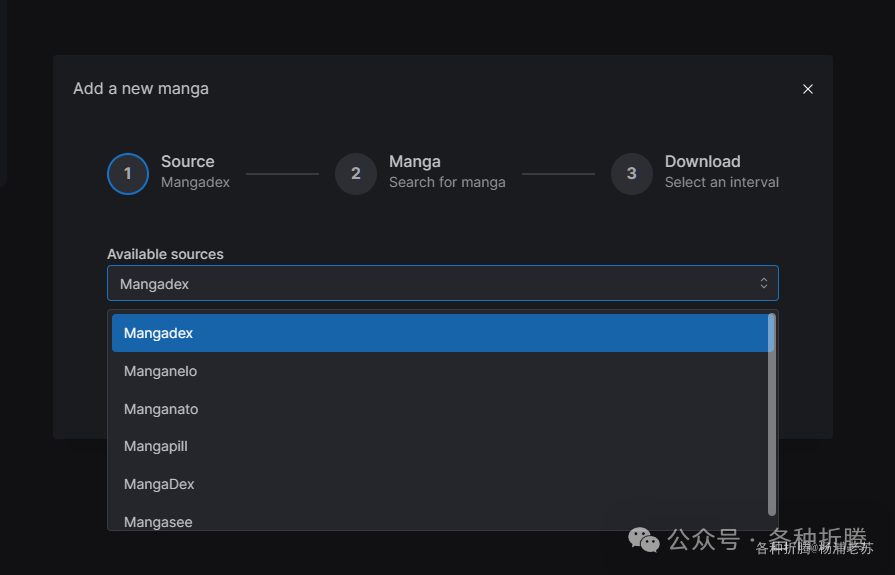Screen dimensions: 895x575
Task: Click the 'Add a new manga' dialog title
Action: pyautogui.click(x=141, y=89)
